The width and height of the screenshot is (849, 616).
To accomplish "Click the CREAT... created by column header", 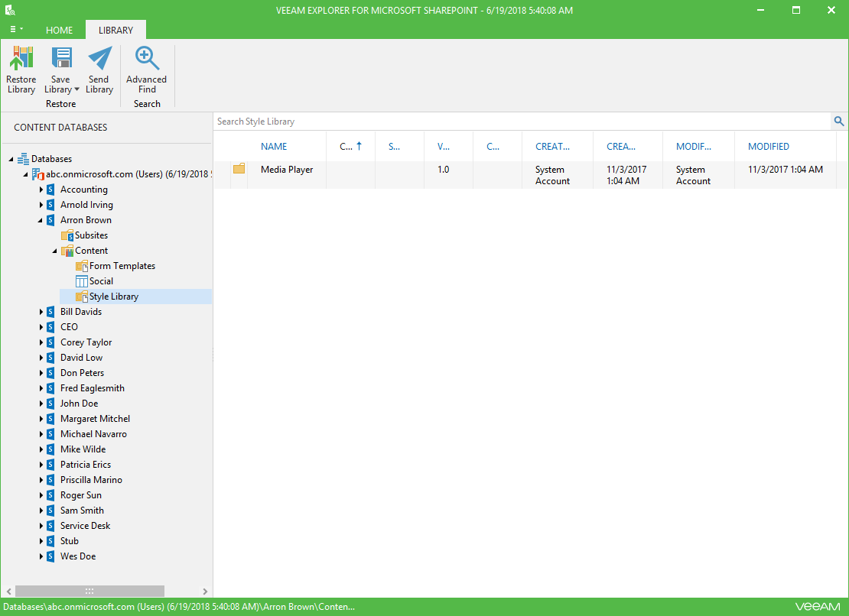I will click(552, 147).
